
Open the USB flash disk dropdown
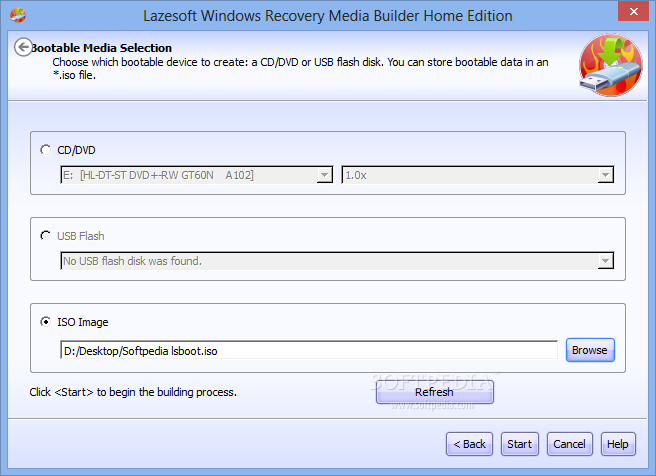[337, 261]
